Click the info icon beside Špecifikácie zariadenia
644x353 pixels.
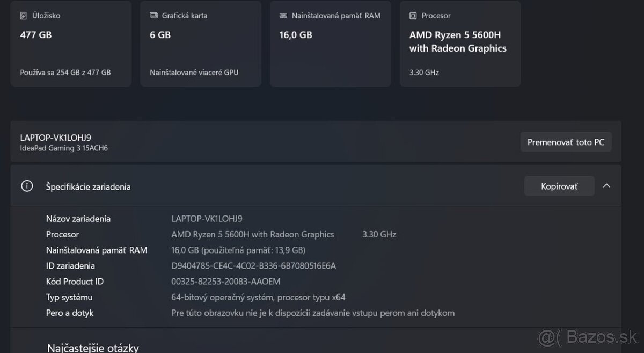pyautogui.click(x=27, y=185)
